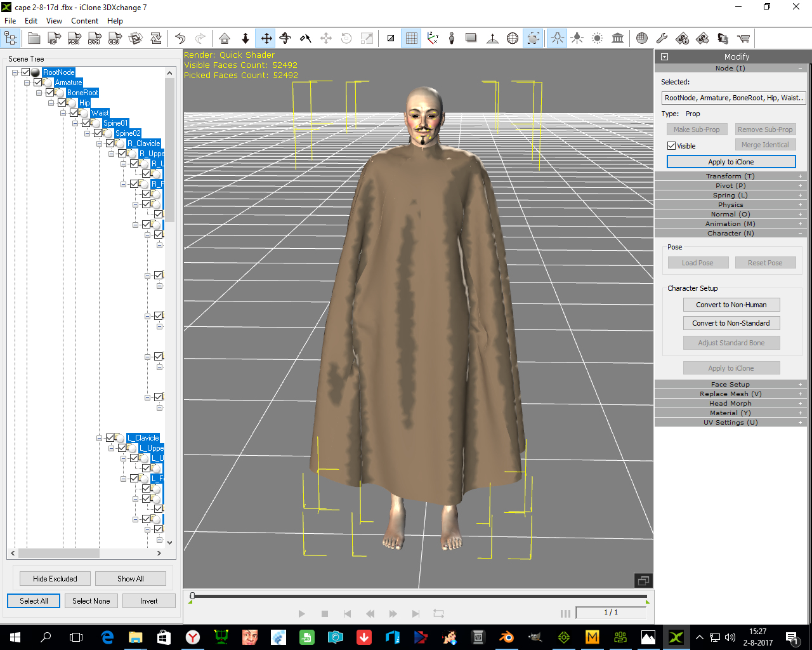Click the Scene Tree horizontal scrollbar
The image size is (812, 650).
pos(59,553)
